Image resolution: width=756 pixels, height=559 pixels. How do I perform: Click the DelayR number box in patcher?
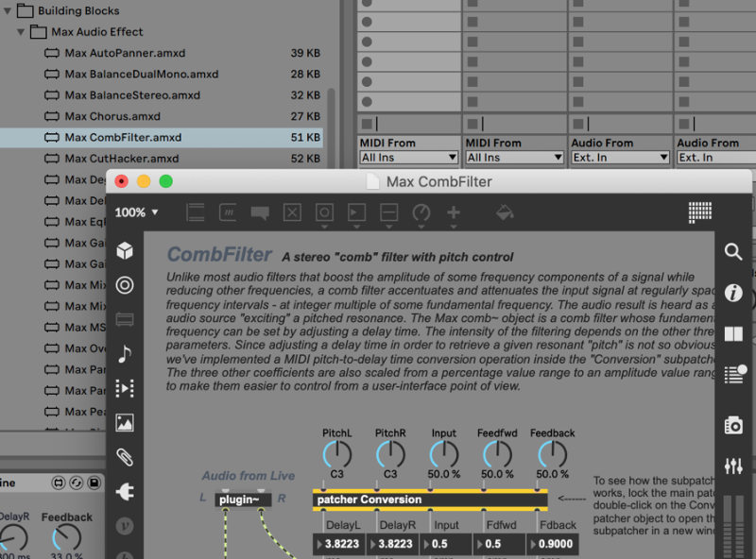coord(392,544)
